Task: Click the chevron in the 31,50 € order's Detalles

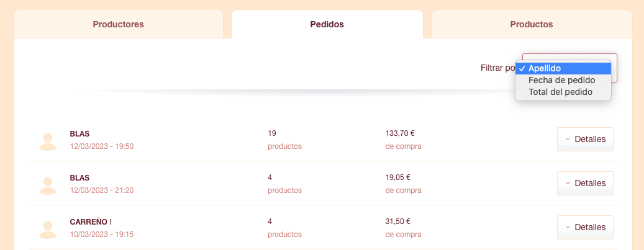Action: pos(568,227)
